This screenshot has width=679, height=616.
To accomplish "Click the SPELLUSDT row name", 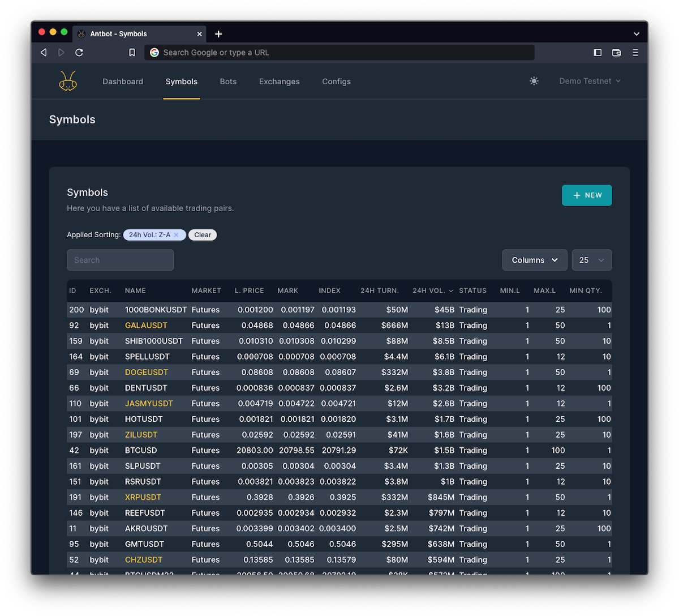I will pos(147,357).
